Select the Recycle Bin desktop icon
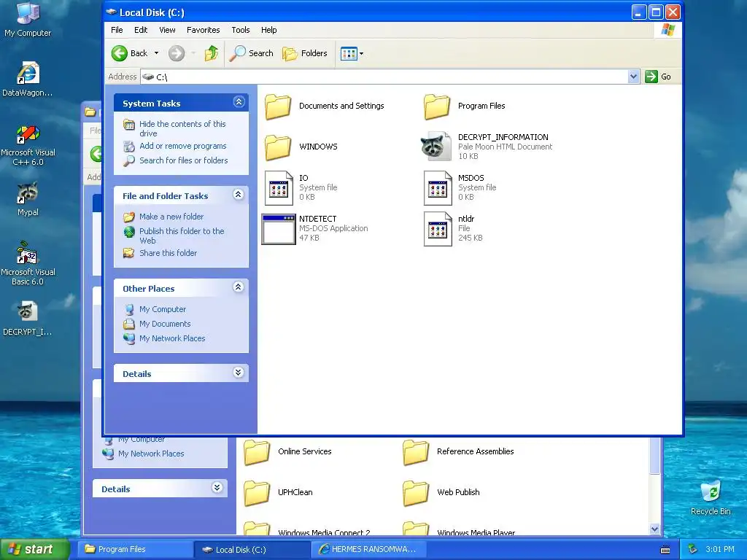The image size is (747, 560). [x=711, y=497]
